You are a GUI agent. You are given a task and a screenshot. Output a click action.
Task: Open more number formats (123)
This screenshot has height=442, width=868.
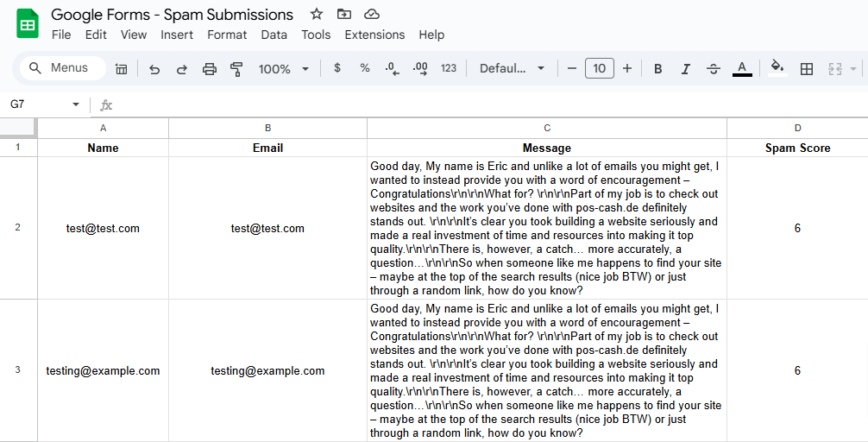(x=449, y=68)
